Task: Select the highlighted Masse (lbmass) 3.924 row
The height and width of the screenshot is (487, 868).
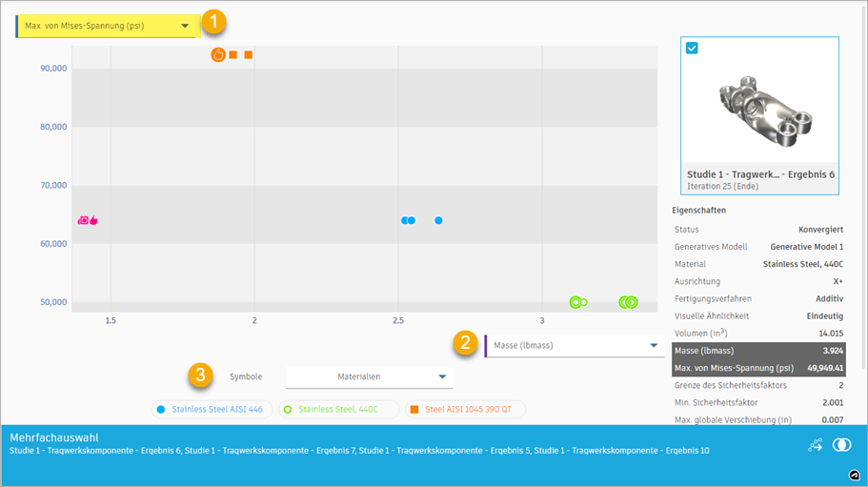Action: tap(758, 351)
